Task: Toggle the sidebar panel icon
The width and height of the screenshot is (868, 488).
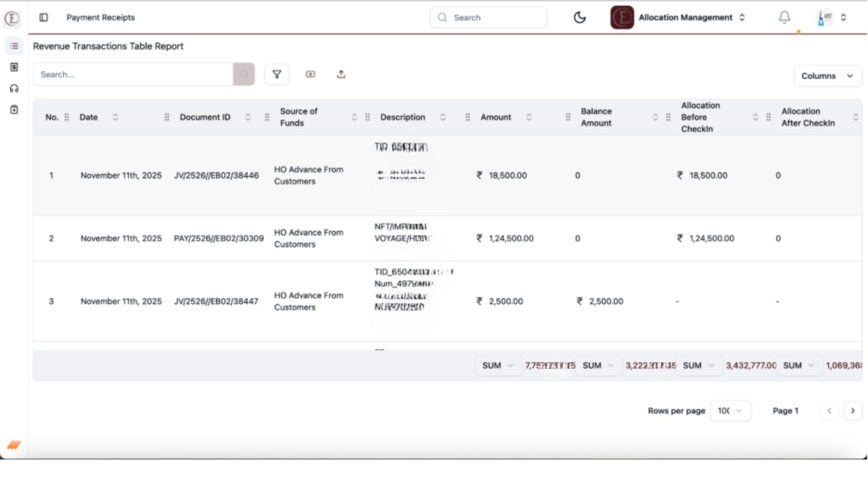Action: 43,17
